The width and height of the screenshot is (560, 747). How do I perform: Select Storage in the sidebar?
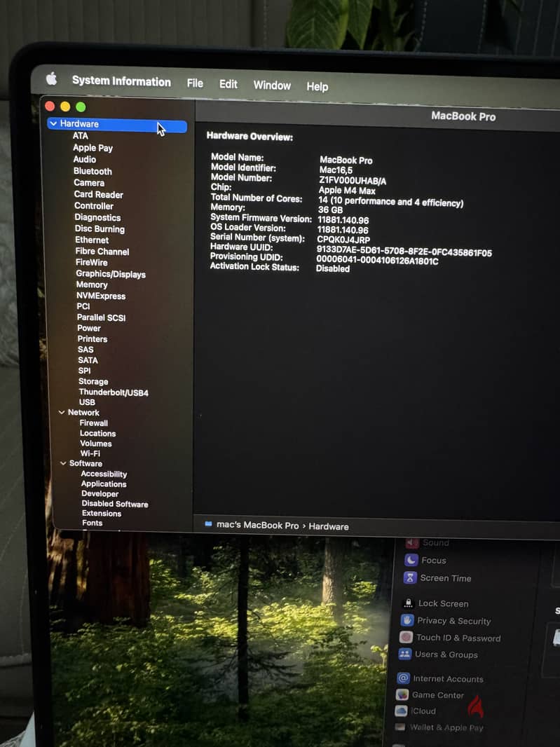pyautogui.click(x=93, y=382)
